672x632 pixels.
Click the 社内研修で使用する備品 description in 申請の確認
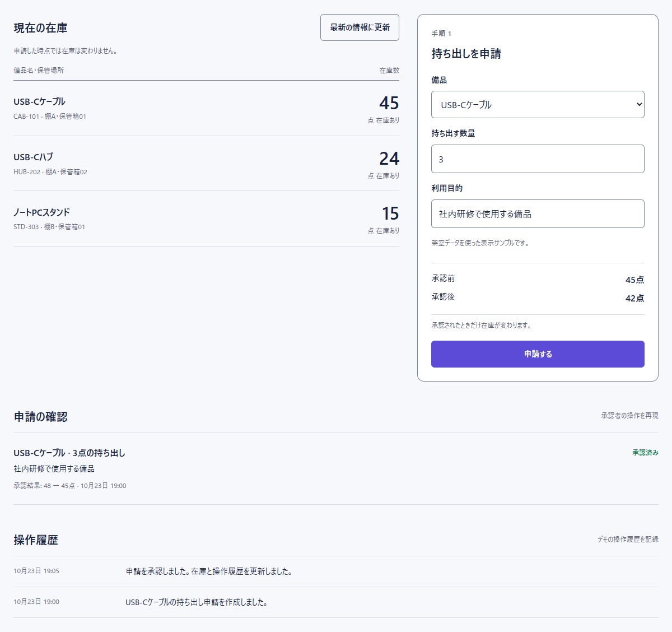coord(54,469)
